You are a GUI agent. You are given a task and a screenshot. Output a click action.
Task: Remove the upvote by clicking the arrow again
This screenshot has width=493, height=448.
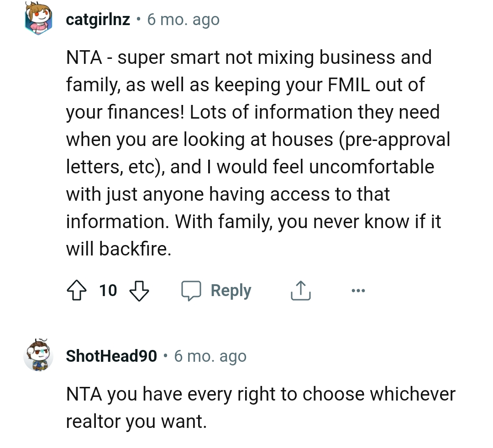coord(77,290)
